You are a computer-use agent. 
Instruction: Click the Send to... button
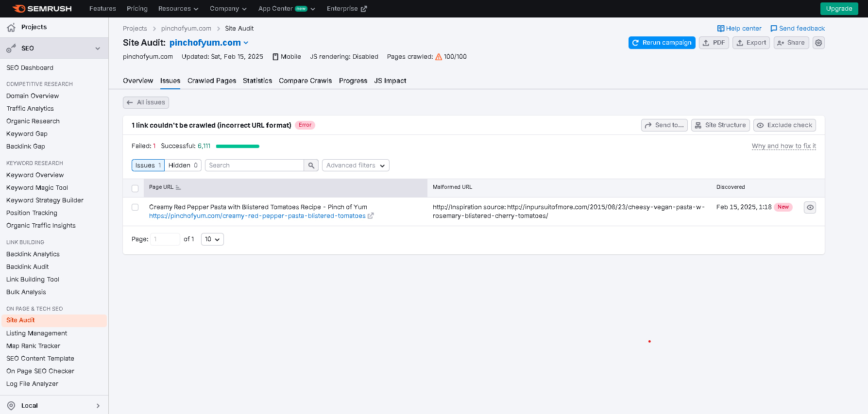click(664, 125)
